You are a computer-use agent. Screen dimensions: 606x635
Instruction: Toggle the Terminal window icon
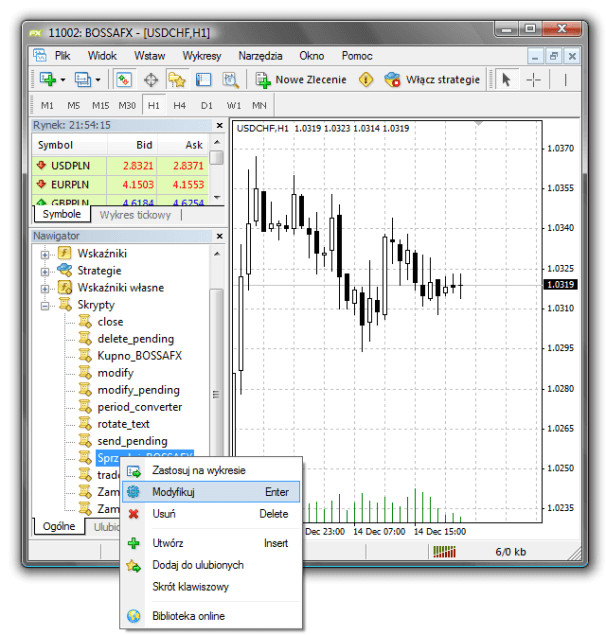203,79
